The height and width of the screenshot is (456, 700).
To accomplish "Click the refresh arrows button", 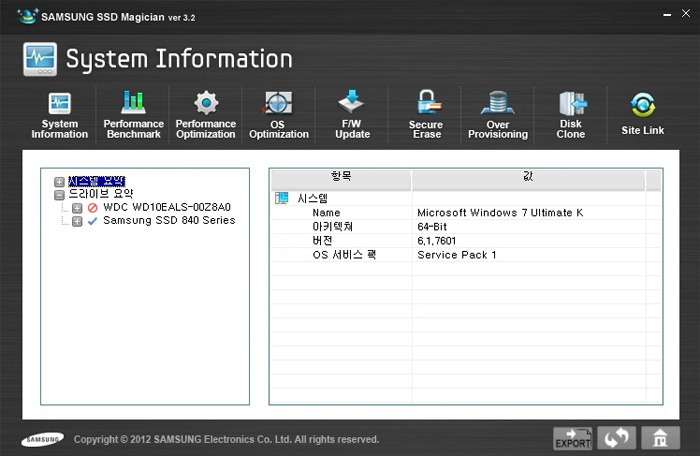I will pyautogui.click(x=617, y=438).
